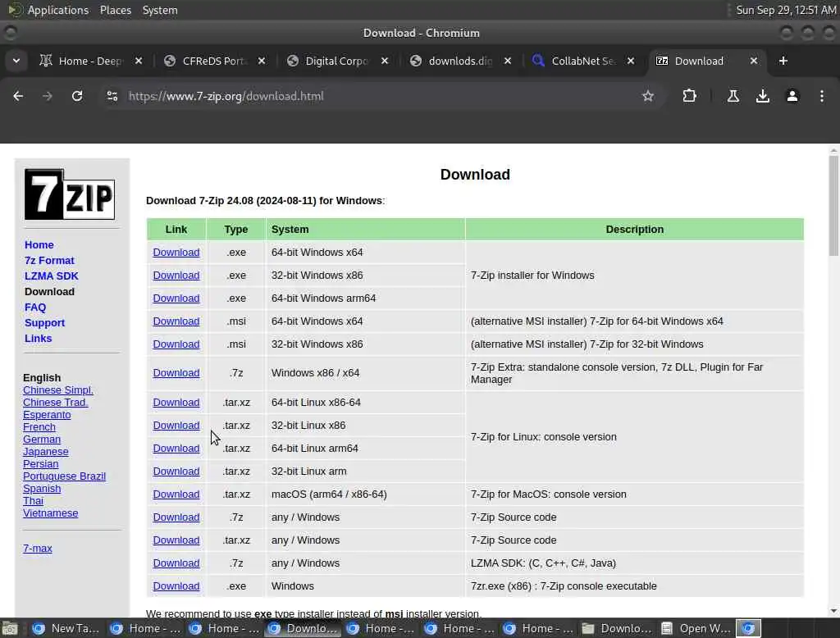Open site information icon in address bar
Image resolution: width=840 pixels, height=638 pixels.
click(112, 96)
